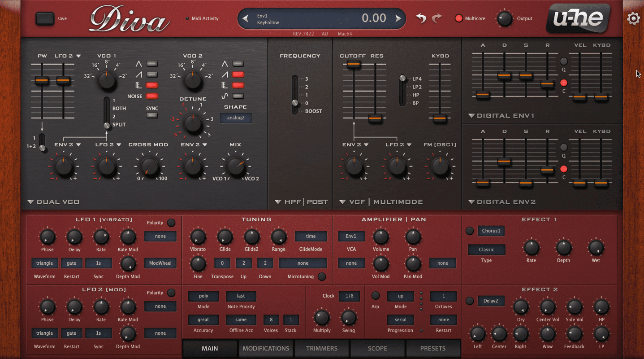Screen dimensions: 644x359
Task: Open the settings gear icon
Action: point(633,18)
